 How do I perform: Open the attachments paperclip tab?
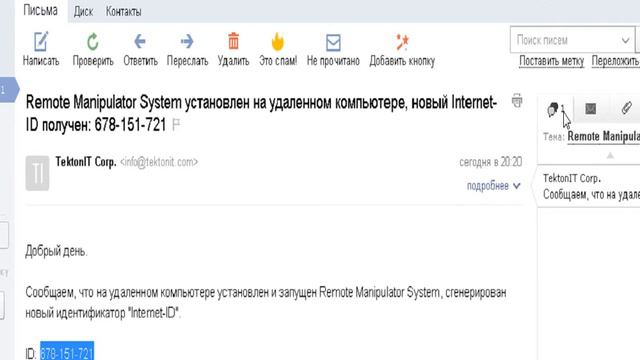click(627, 108)
